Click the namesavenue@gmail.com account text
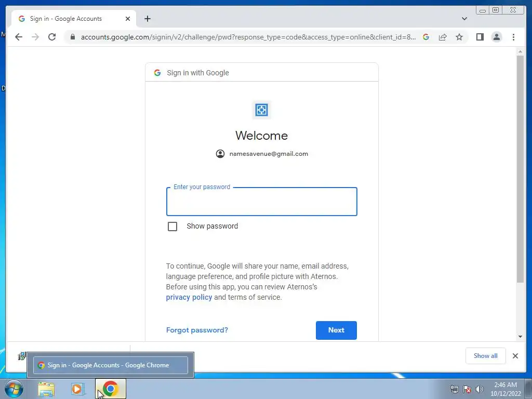Screen dimensions: 532x399 tap(269, 154)
